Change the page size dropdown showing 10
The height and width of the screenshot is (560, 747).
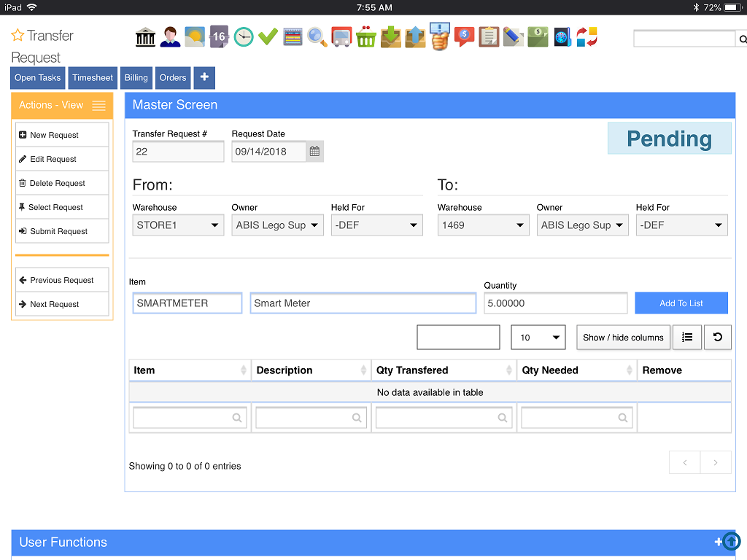point(538,338)
